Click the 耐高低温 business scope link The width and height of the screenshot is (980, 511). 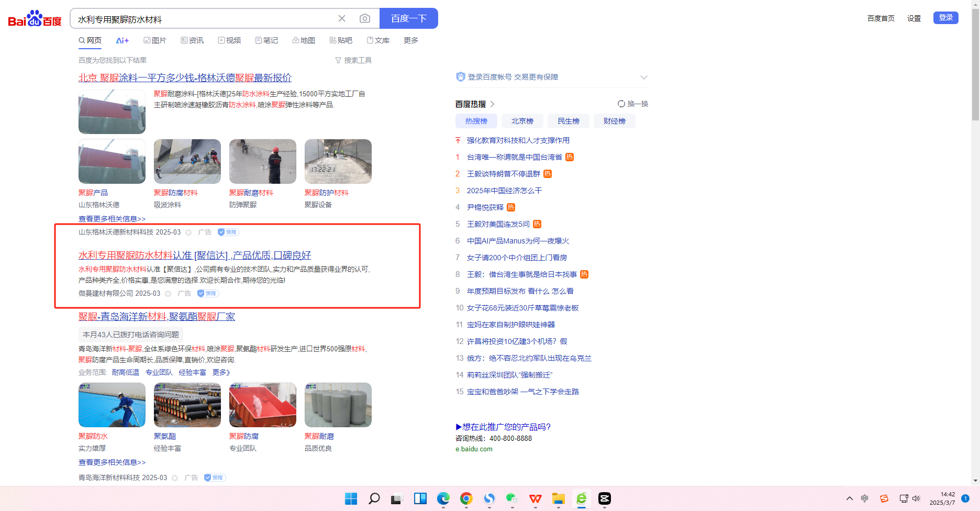pyautogui.click(x=126, y=372)
